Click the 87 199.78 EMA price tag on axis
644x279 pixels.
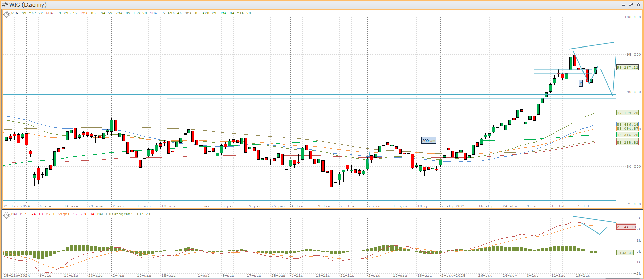coord(627,113)
